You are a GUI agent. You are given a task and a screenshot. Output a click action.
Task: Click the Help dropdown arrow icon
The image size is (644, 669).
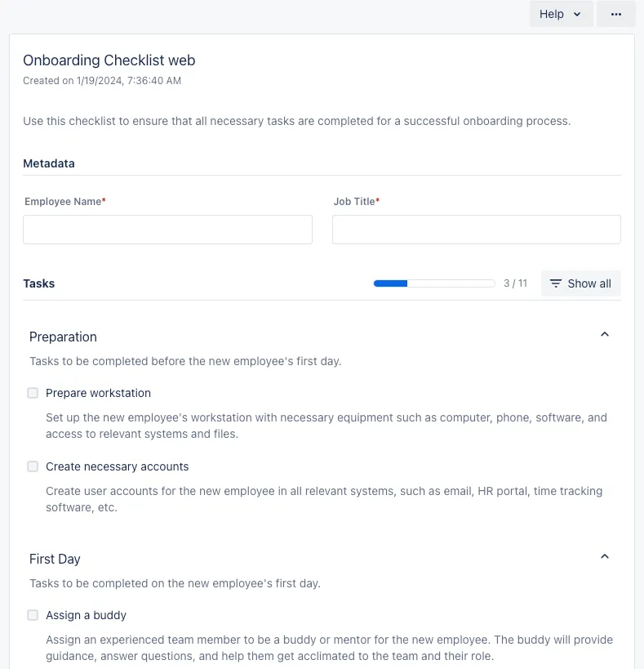pyautogui.click(x=577, y=14)
